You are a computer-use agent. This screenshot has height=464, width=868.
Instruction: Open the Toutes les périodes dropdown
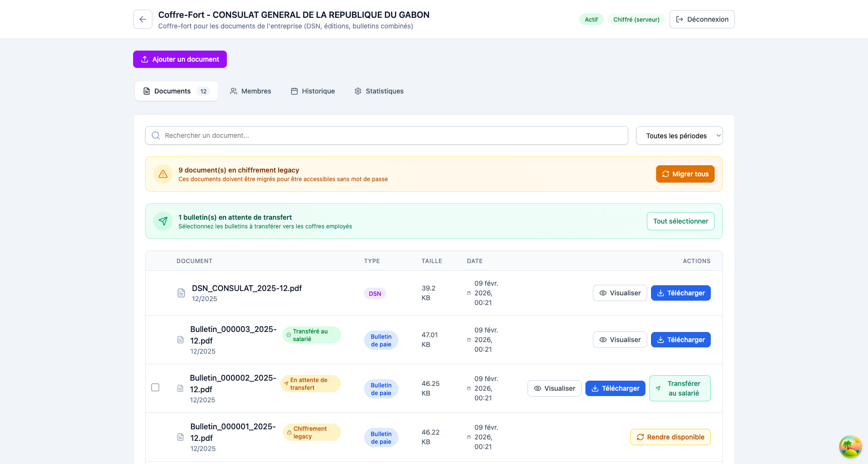(679, 135)
